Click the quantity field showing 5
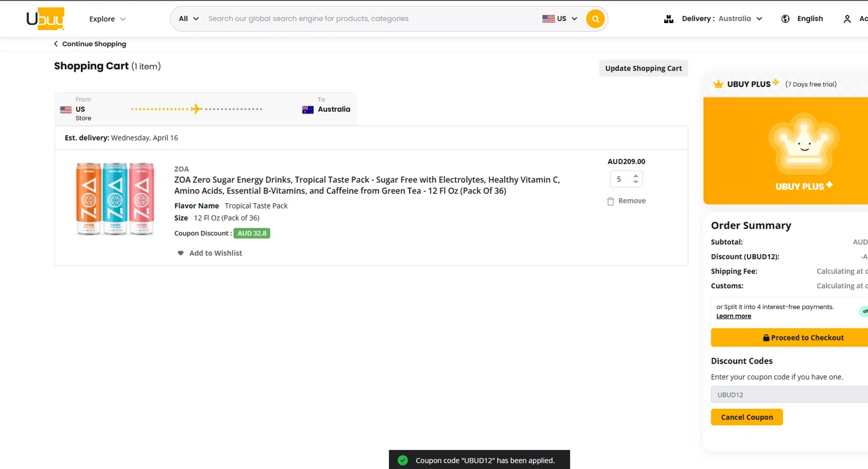 [620, 179]
